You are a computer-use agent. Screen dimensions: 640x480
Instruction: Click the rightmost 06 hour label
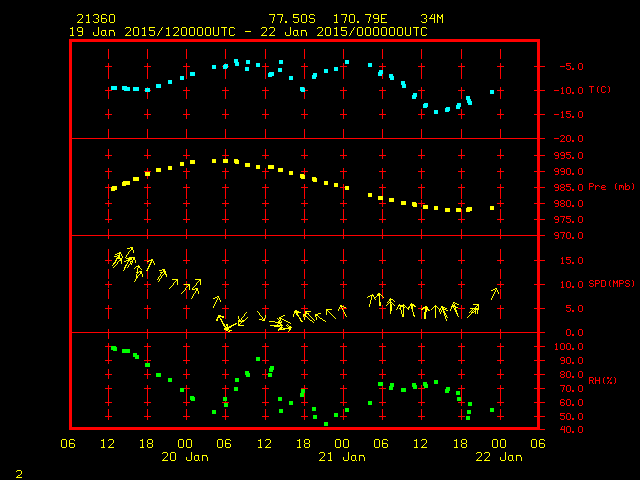pyautogui.click(x=538, y=444)
